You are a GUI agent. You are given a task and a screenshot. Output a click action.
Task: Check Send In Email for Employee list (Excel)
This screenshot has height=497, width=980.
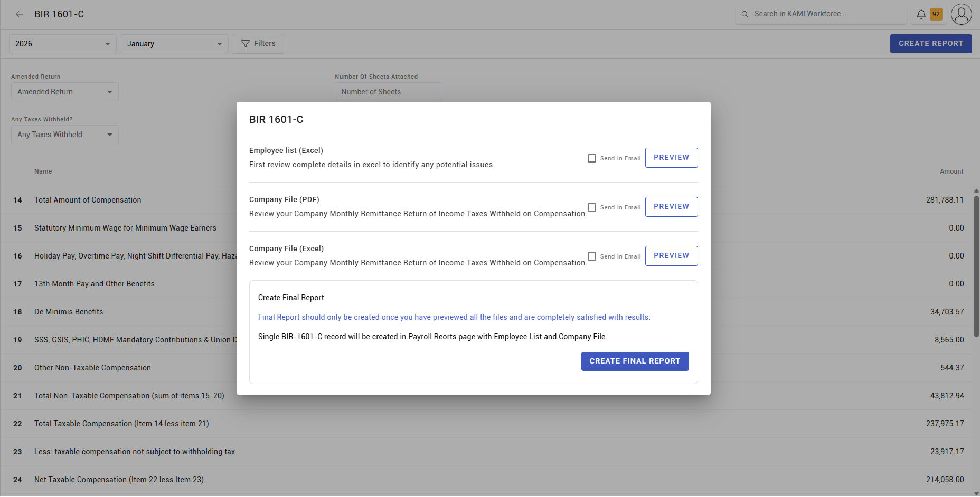[x=592, y=158]
